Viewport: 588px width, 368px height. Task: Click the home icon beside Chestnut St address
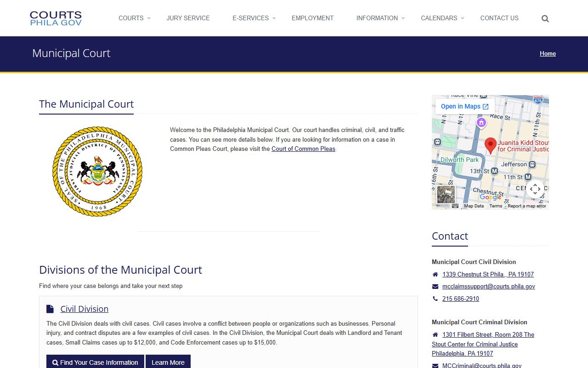435,275
